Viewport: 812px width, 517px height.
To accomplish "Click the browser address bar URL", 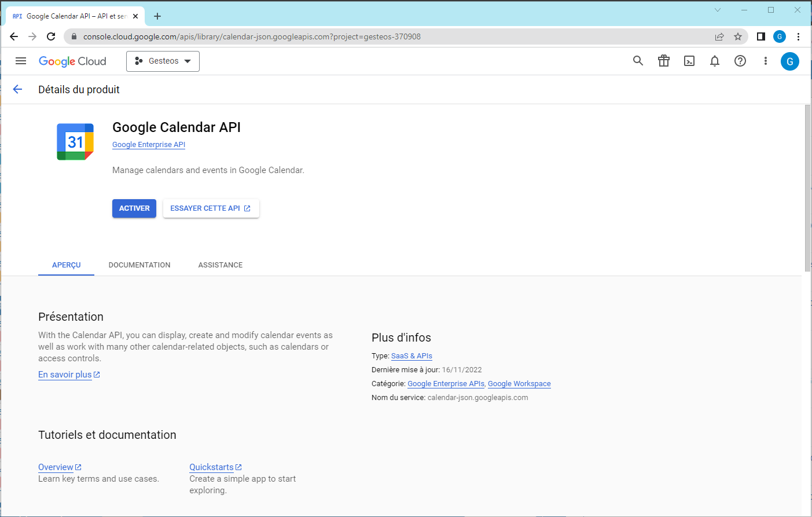I will pyautogui.click(x=252, y=36).
